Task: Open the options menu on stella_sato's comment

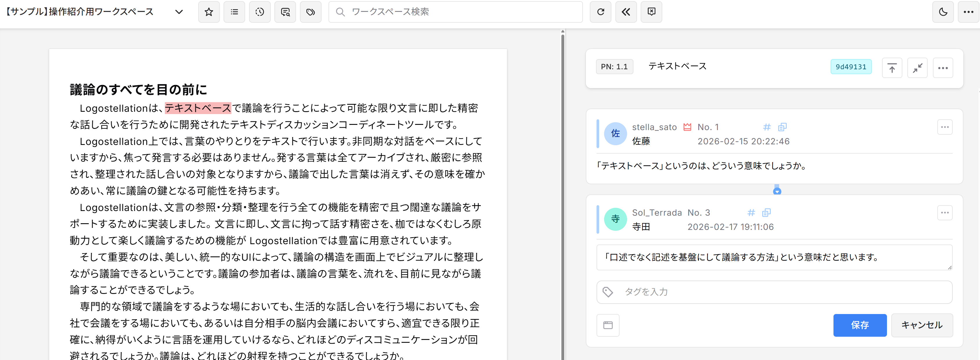Action: coord(945,127)
